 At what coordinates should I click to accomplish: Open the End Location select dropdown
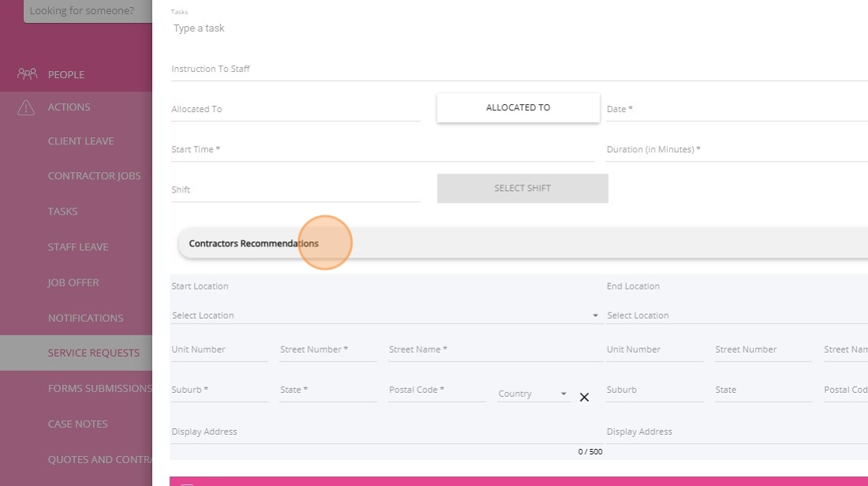tap(733, 316)
